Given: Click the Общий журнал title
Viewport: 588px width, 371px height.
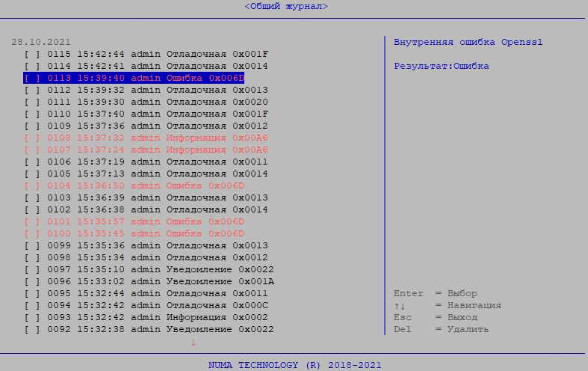Looking at the screenshot, I should click(x=286, y=6).
